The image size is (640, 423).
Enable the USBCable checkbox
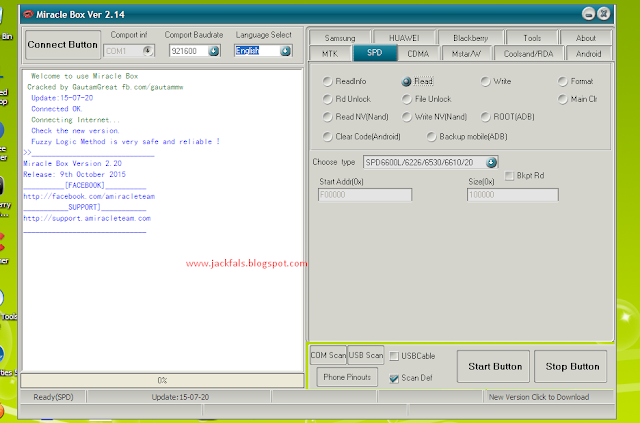click(394, 356)
